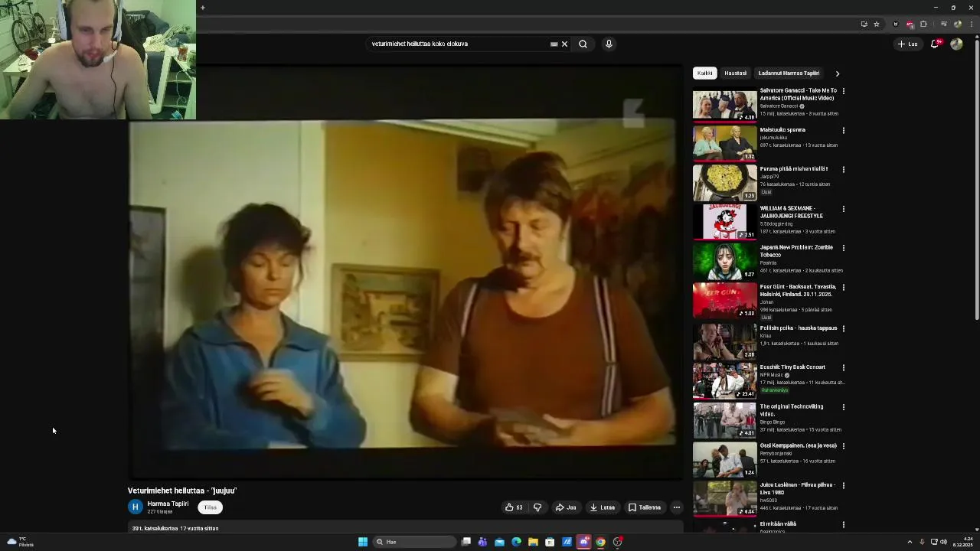980x551 pixels.
Task: Like the video with thumbs up
Action: 514,507
